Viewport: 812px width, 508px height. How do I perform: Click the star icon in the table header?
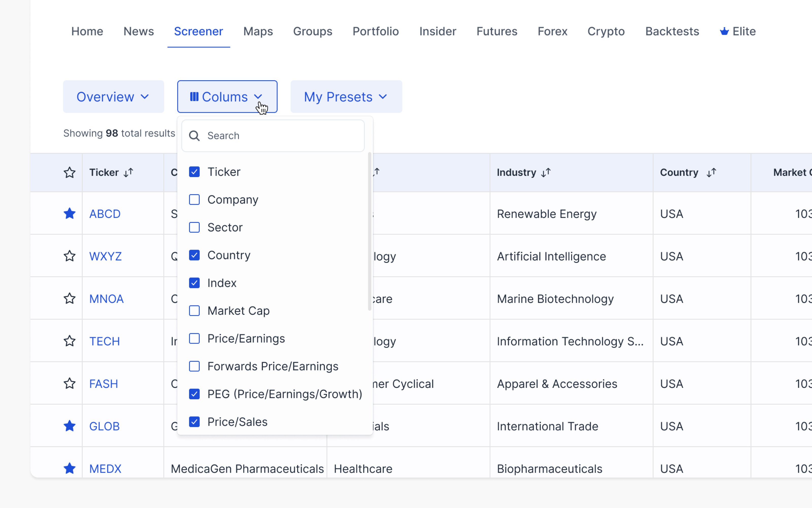[x=70, y=172]
